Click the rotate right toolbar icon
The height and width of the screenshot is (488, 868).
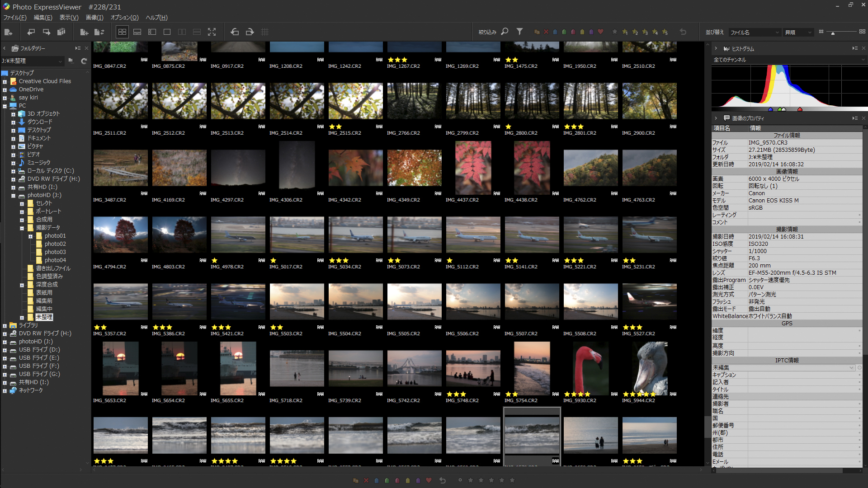click(250, 32)
